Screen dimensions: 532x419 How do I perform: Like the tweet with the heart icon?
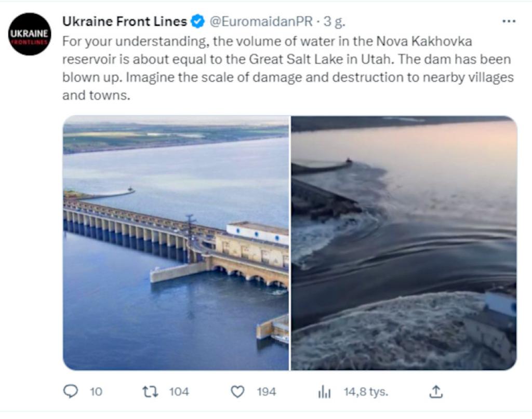pyautogui.click(x=237, y=391)
